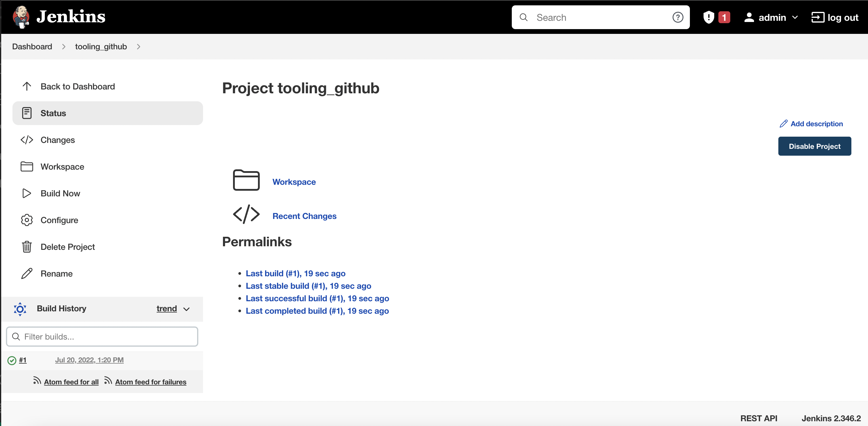Click the security shield warning icon
The height and width of the screenshot is (426, 868).
pos(709,17)
